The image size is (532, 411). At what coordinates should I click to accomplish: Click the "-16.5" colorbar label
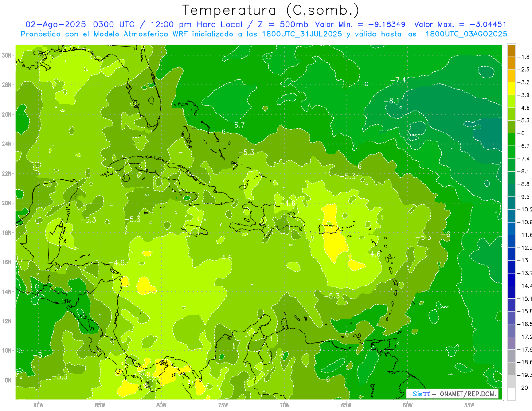click(524, 324)
